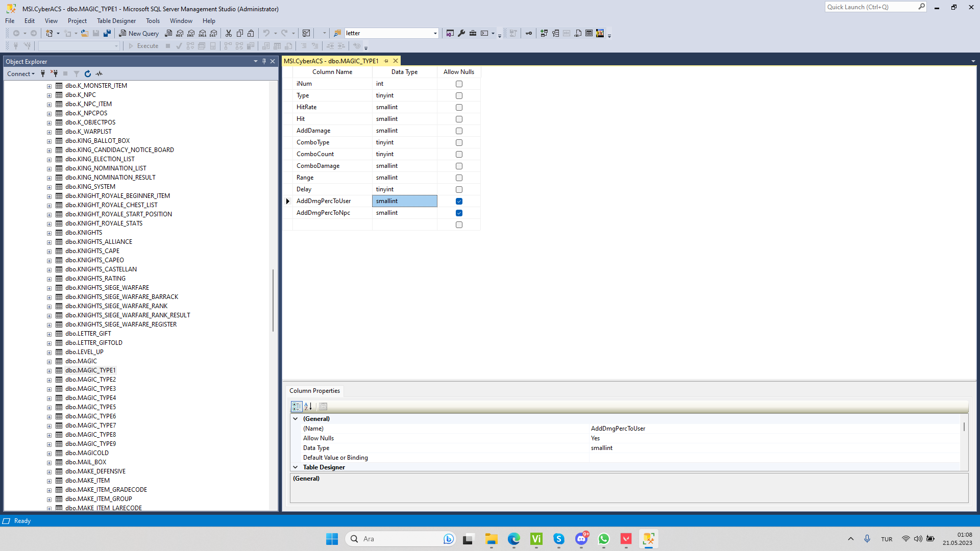Screen dimensions: 980x551
Task: Open the Edit menu
Action: pyautogui.click(x=30, y=21)
